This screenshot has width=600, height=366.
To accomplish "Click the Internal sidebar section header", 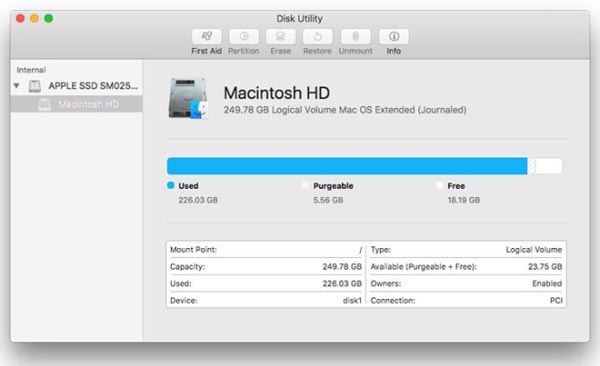I will (x=31, y=70).
